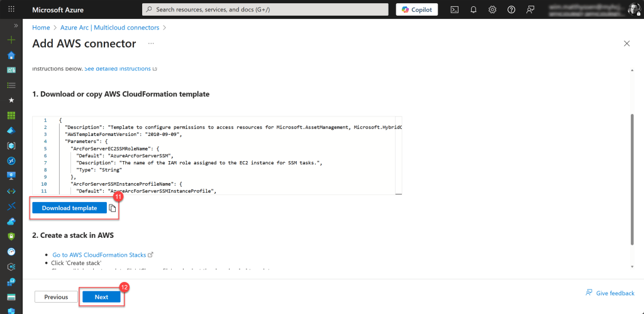
Task: Open Cloud Shell from the top bar
Action: pyautogui.click(x=455, y=9)
